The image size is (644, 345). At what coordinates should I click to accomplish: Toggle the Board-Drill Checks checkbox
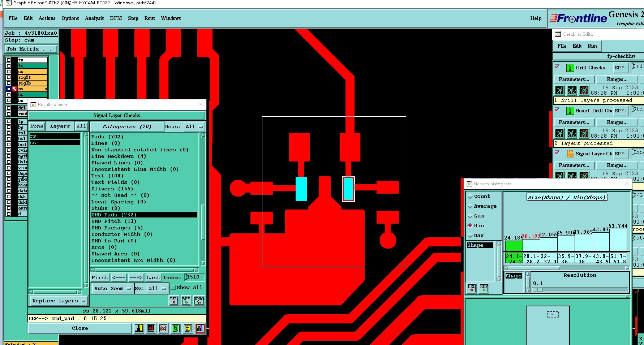557,110
